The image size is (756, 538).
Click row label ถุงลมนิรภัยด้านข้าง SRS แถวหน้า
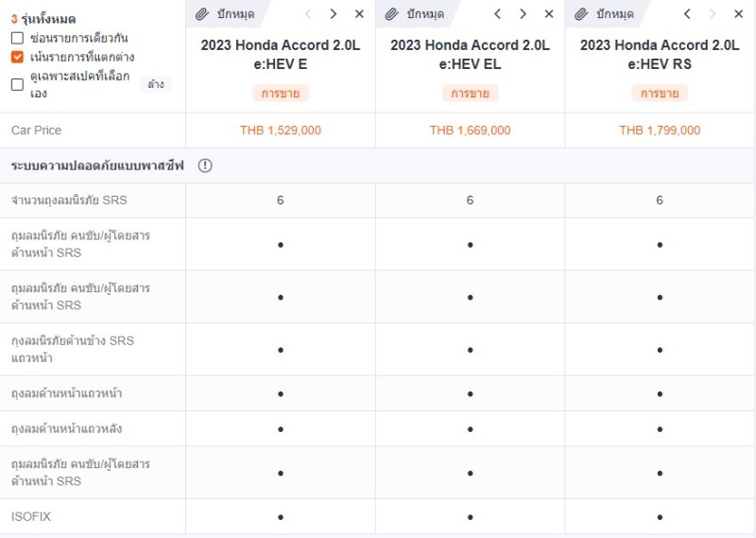pyautogui.click(x=73, y=349)
